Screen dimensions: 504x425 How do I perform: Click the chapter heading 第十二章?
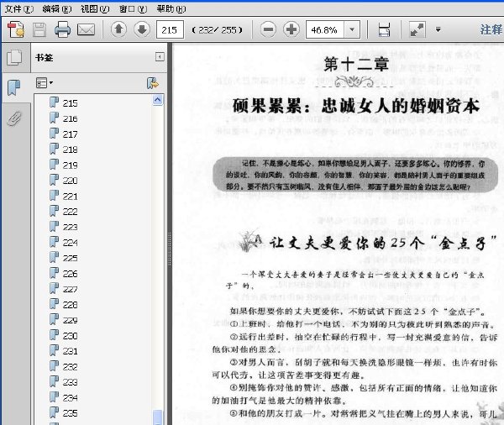[356, 64]
